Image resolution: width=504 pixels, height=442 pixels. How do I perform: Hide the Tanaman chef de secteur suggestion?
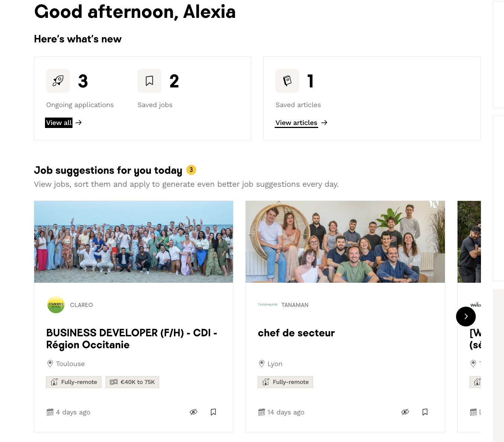405,412
